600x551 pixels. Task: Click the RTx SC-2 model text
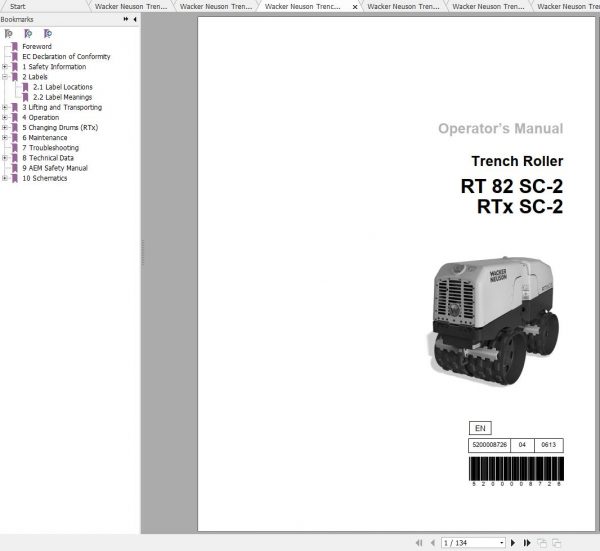pos(520,207)
